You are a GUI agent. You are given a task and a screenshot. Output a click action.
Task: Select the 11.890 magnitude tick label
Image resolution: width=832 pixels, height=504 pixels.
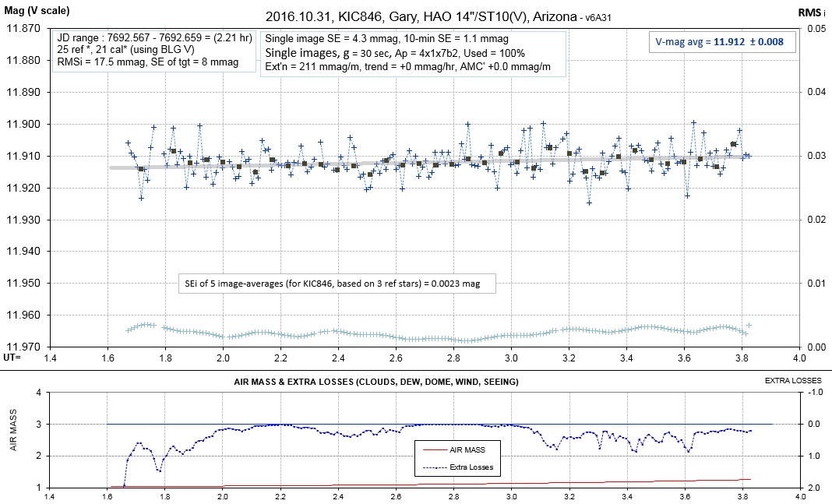tap(23, 93)
